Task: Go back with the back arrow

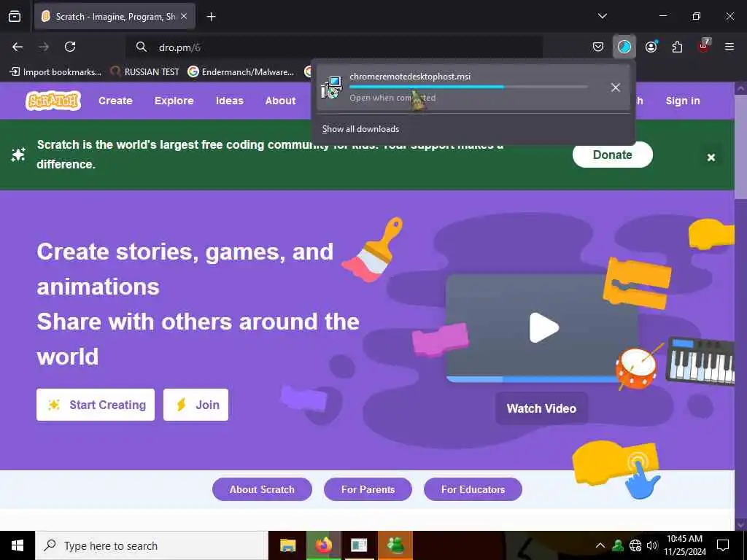Action: point(18,47)
